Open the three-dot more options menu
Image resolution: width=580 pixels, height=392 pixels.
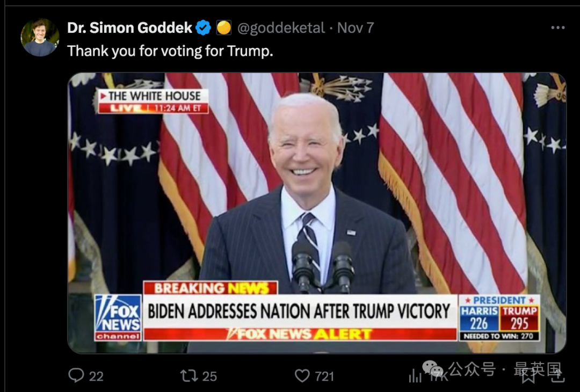click(x=557, y=28)
